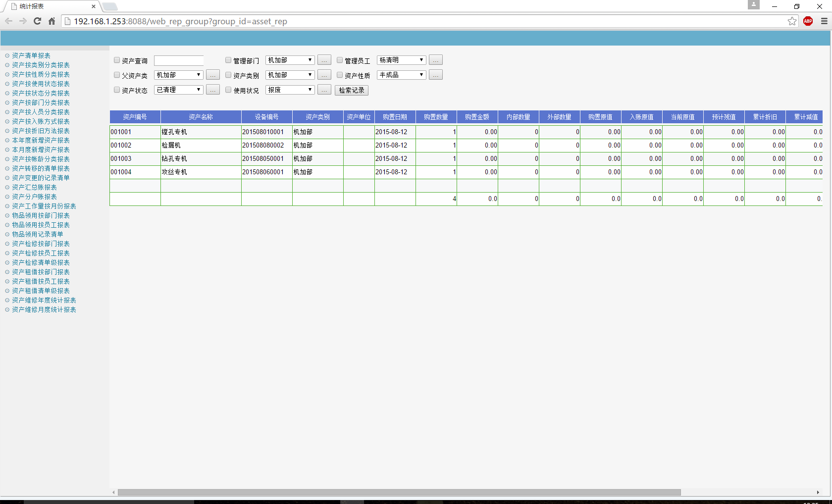Enable the 资产查询 checkbox
Image resolution: width=832 pixels, height=504 pixels.
click(x=117, y=60)
